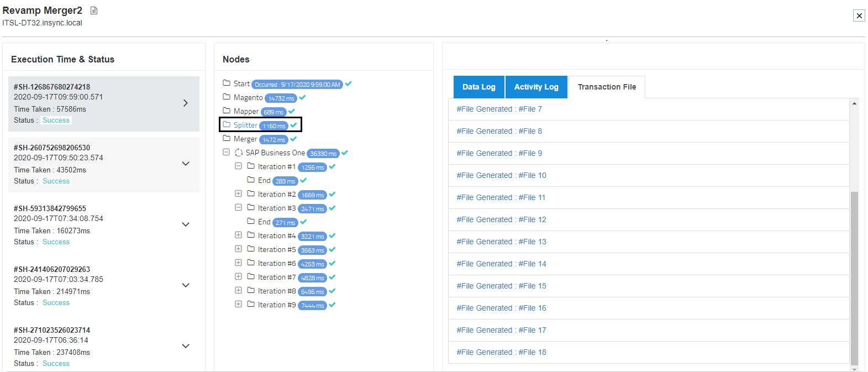Click the Iteration #9 folder icon
The height and width of the screenshot is (372, 868).
[251, 305]
